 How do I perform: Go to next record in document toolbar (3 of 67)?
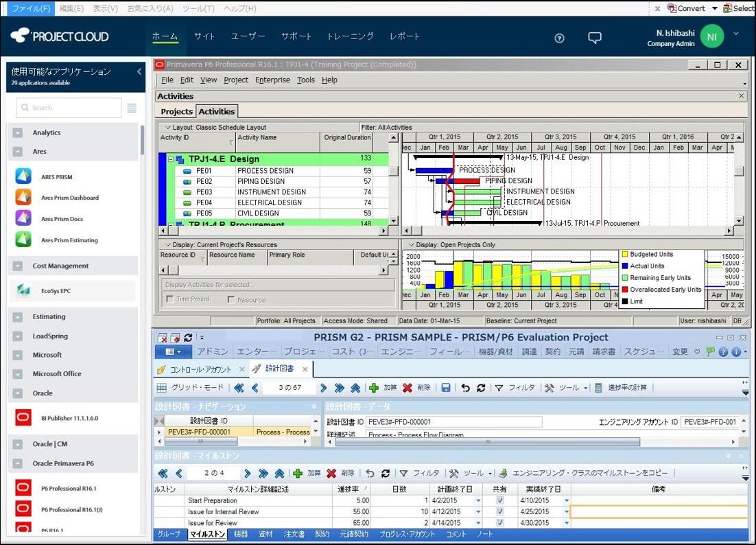[x=324, y=388]
